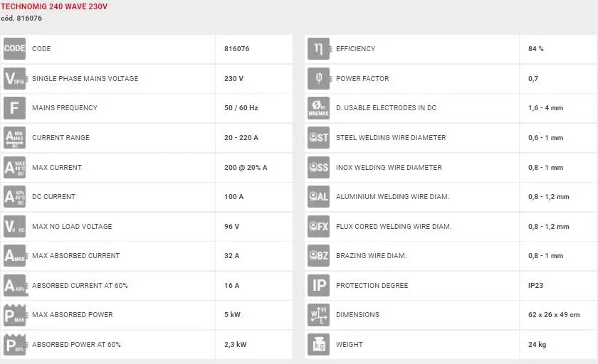Click the weight kg icon
This screenshot has width=598, height=364.
(x=318, y=345)
